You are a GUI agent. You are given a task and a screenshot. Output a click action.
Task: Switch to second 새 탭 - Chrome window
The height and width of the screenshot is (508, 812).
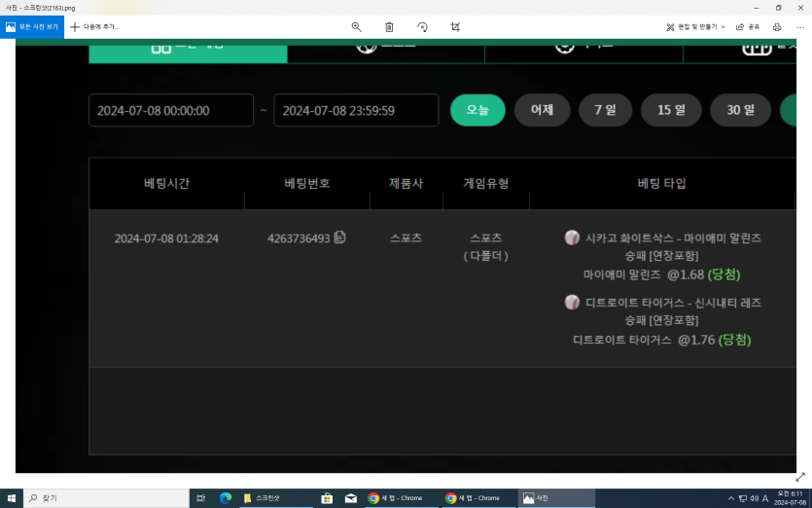[479, 498]
